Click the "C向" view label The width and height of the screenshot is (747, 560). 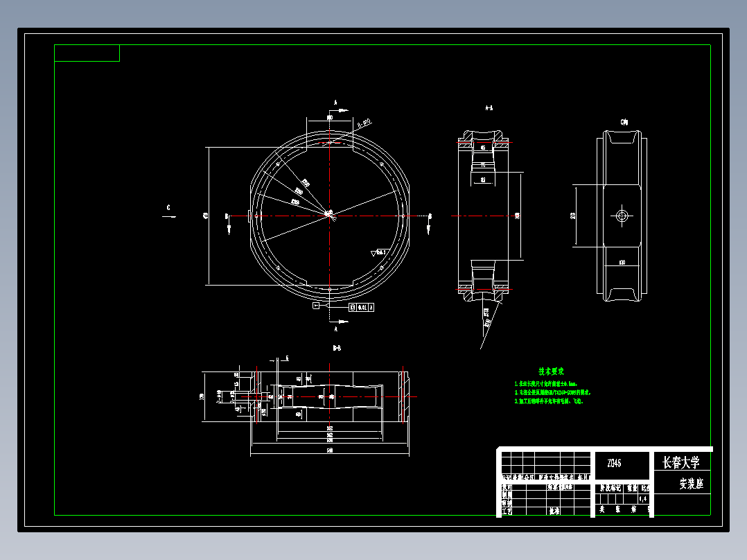(x=624, y=123)
